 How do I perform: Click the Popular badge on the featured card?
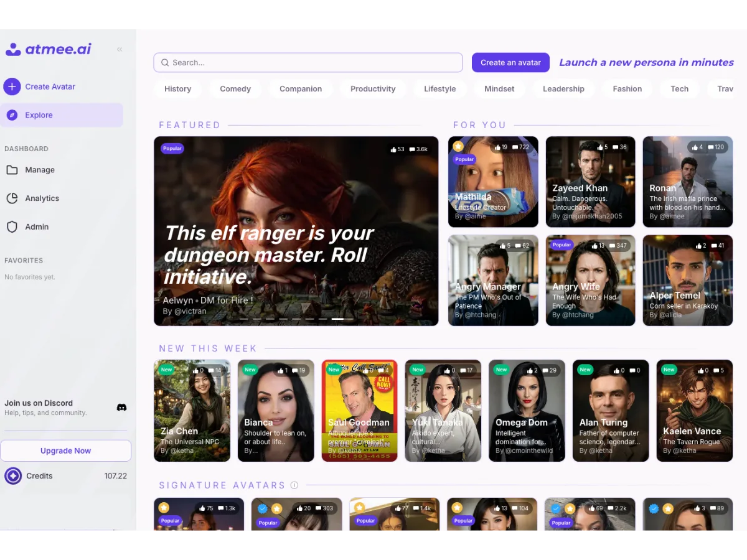click(x=172, y=149)
